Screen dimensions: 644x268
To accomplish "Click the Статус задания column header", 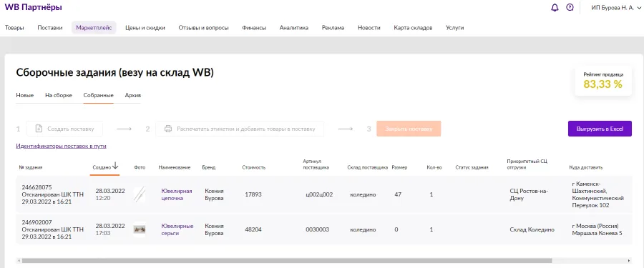I will [472, 167].
